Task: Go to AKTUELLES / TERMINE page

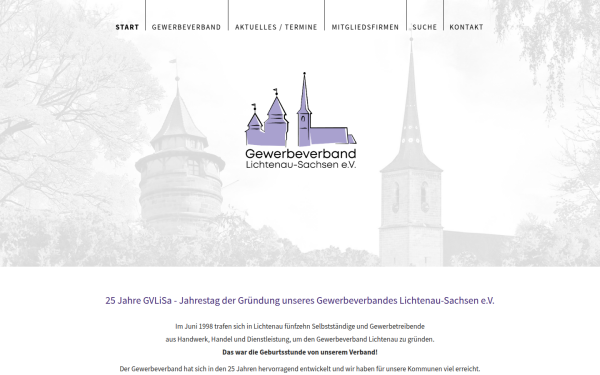Action: (x=276, y=27)
